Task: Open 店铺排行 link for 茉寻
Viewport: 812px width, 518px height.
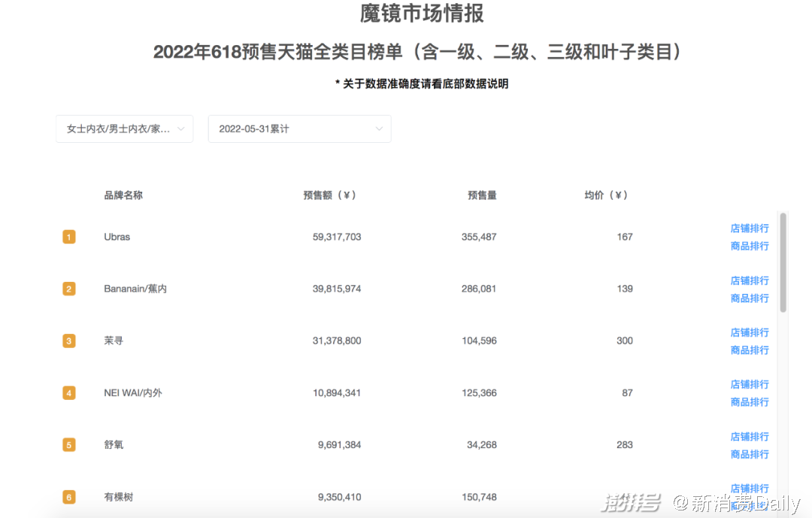Action: click(x=750, y=332)
